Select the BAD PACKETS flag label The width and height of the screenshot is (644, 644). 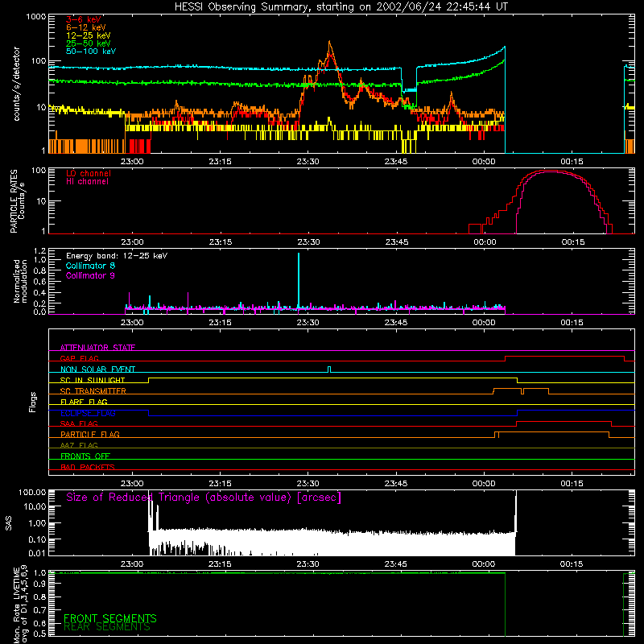88,467
